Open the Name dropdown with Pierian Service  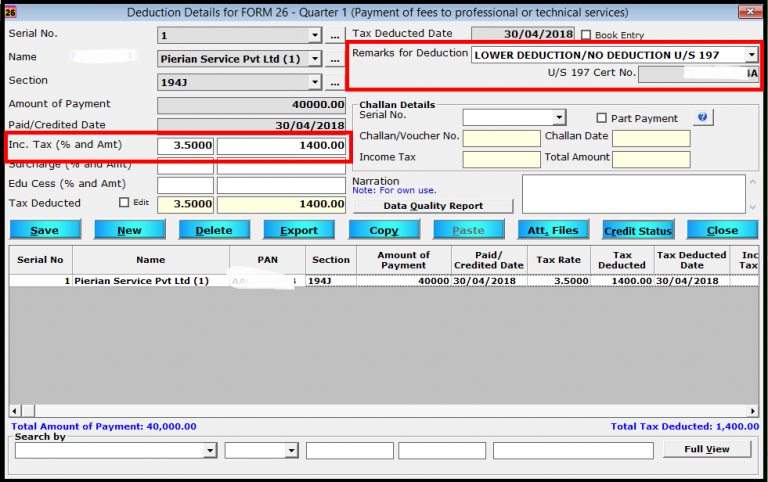point(315,59)
